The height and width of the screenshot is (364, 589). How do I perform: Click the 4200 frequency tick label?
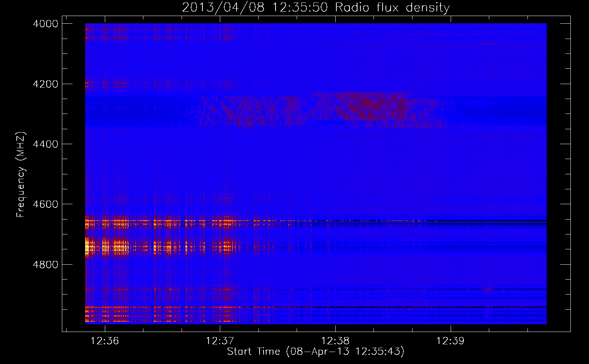point(46,84)
